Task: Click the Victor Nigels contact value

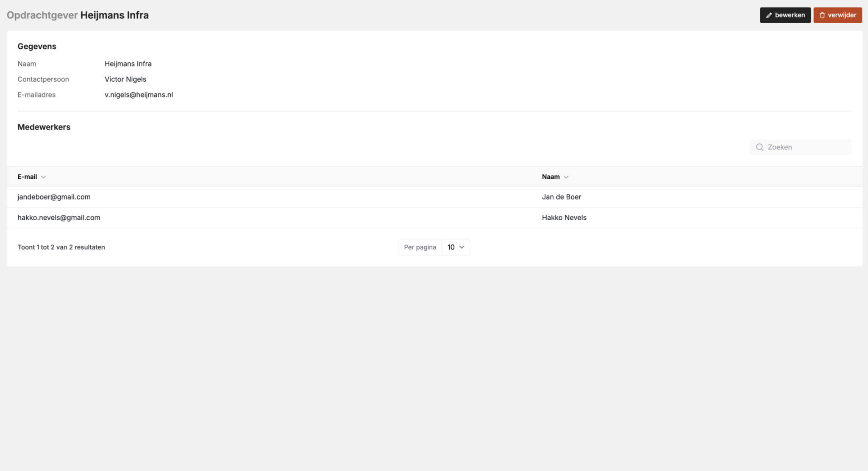Action: coord(125,79)
